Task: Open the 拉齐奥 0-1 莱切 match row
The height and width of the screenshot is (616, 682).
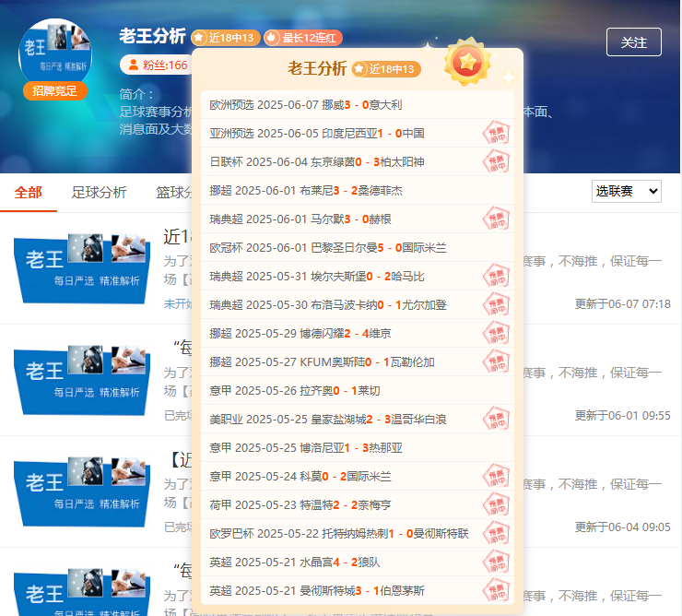Action: (358, 390)
